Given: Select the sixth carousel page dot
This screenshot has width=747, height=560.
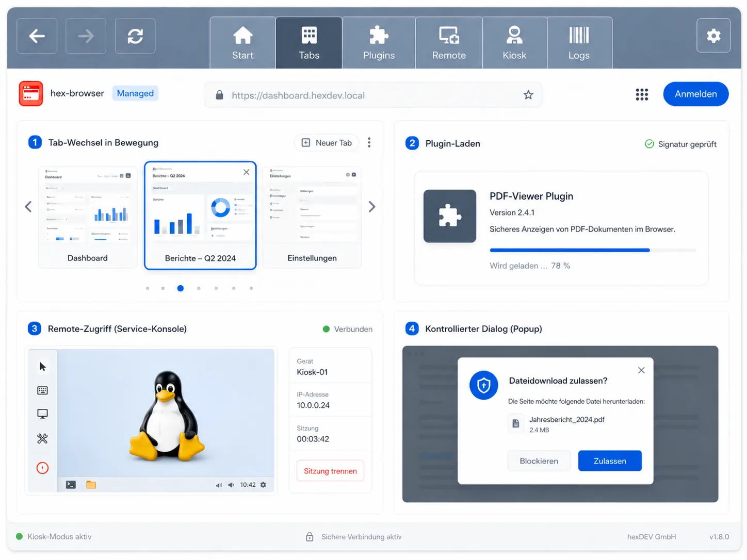Looking at the screenshot, I should (234, 288).
